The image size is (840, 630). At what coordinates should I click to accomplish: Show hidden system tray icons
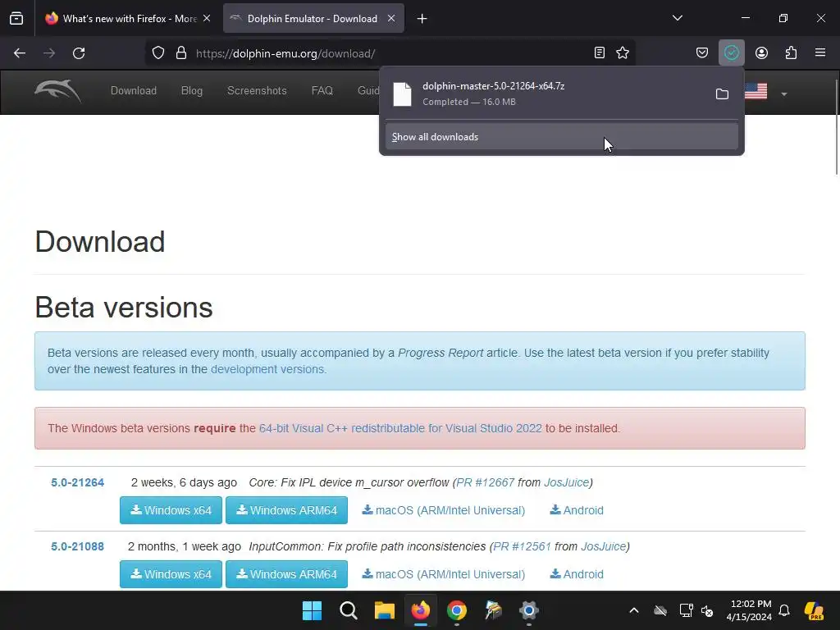[634, 610]
